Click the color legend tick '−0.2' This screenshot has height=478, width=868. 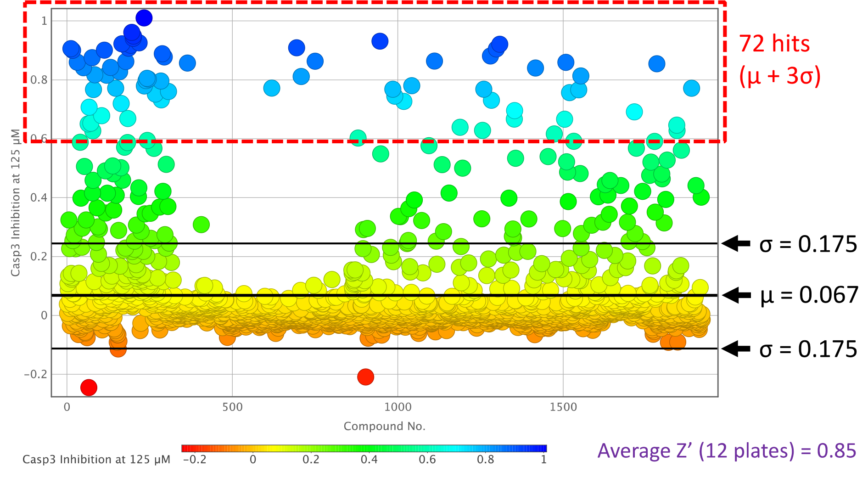click(194, 460)
